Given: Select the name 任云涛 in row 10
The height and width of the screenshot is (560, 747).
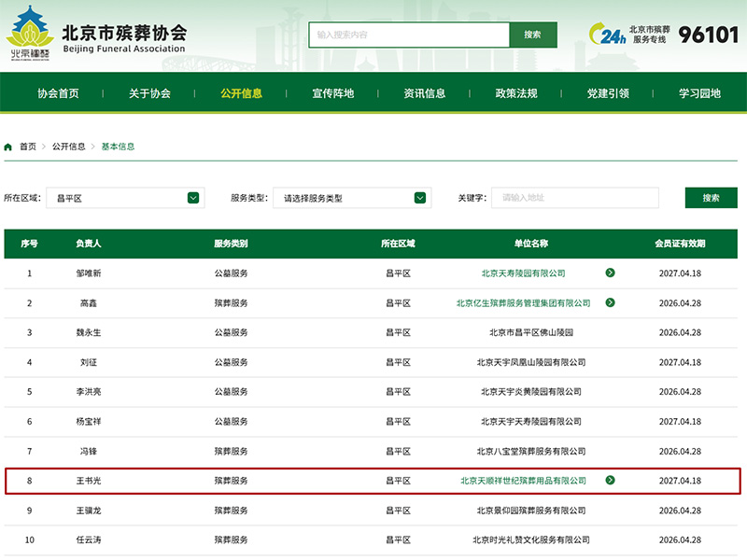Looking at the screenshot, I should point(89,540).
